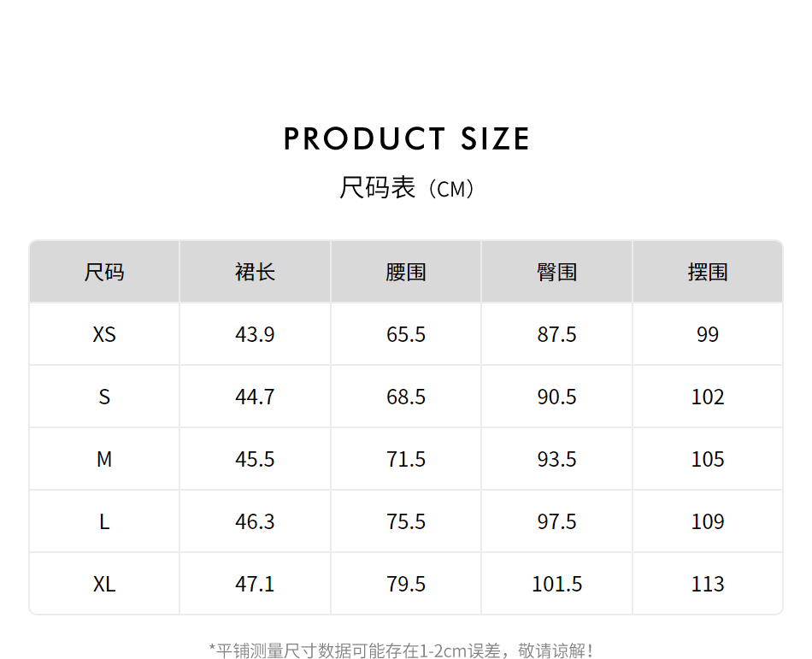Click the XS size row label
The image size is (812, 659).
104,335
